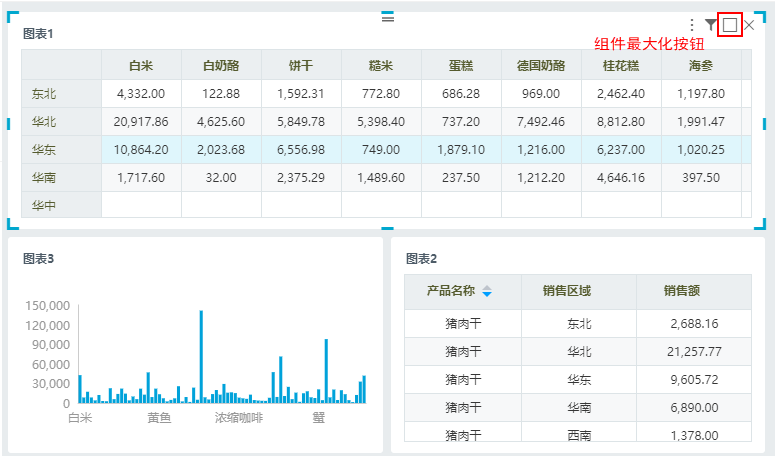Click the cell value 5,849.78
Screen dimensions: 775x456
pyautogui.click(x=301, y=122)
